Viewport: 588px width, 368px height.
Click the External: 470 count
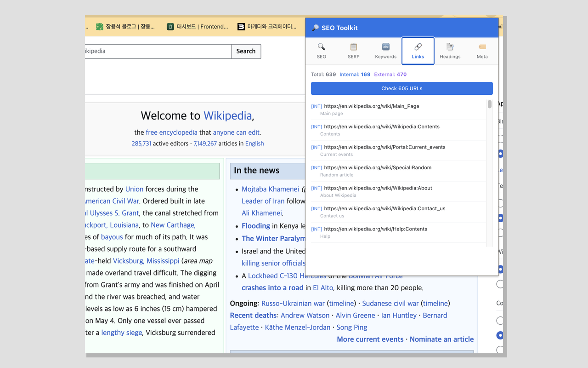point(390,75)
